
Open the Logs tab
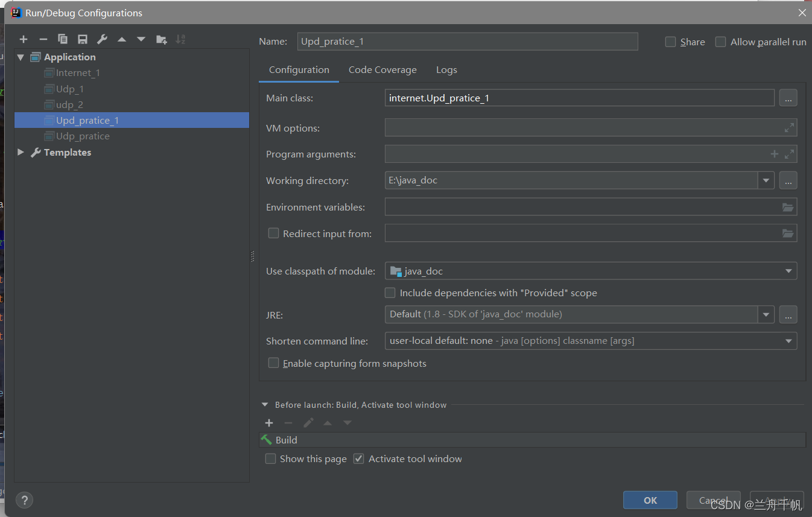point(446,70)
